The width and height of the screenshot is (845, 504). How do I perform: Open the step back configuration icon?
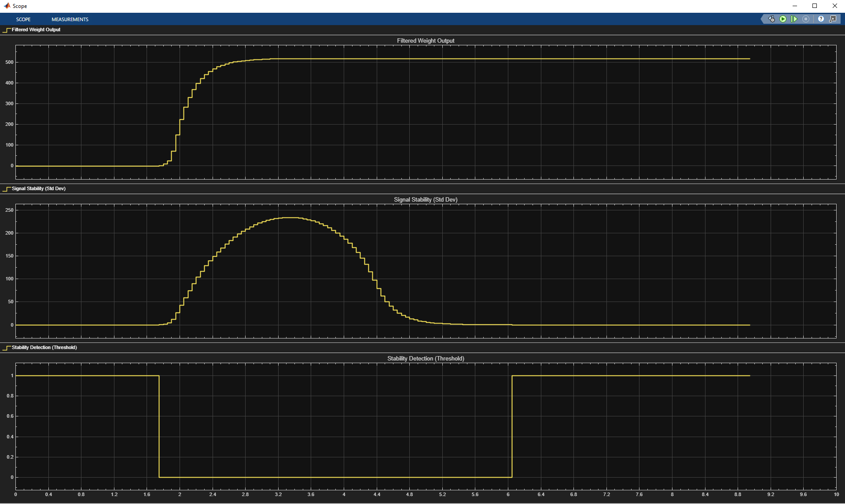772,19
